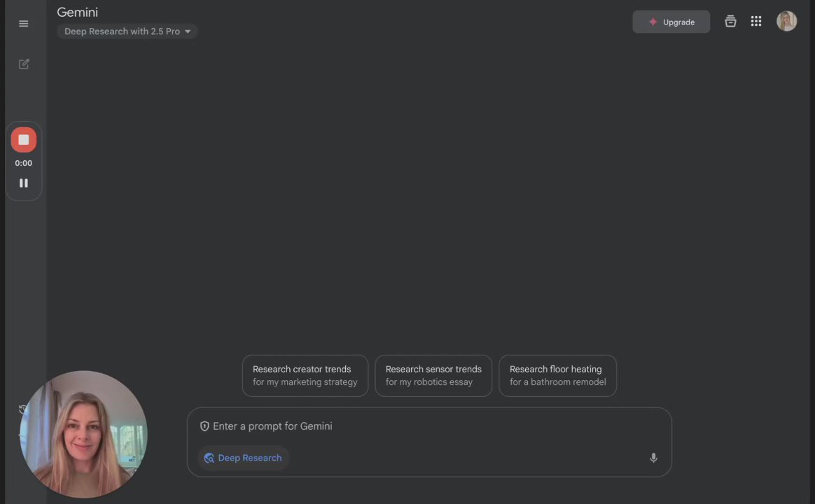
Task: Pick the Research floor heating suggestion
Action: coord(557,376)
